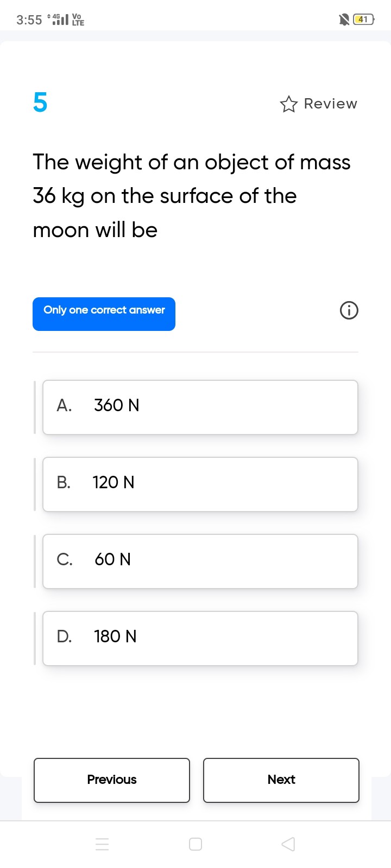Tap the Android back triangle icon

288,844
